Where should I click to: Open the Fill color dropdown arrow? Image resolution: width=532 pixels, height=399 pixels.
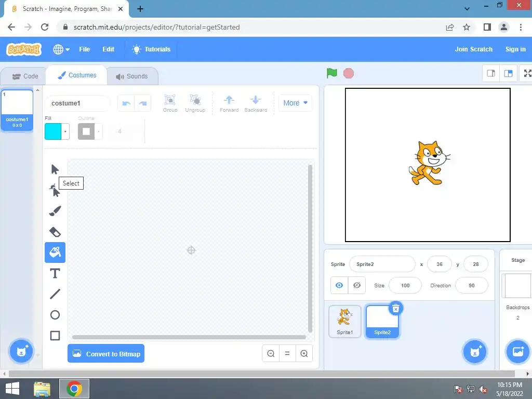(65, 131)
